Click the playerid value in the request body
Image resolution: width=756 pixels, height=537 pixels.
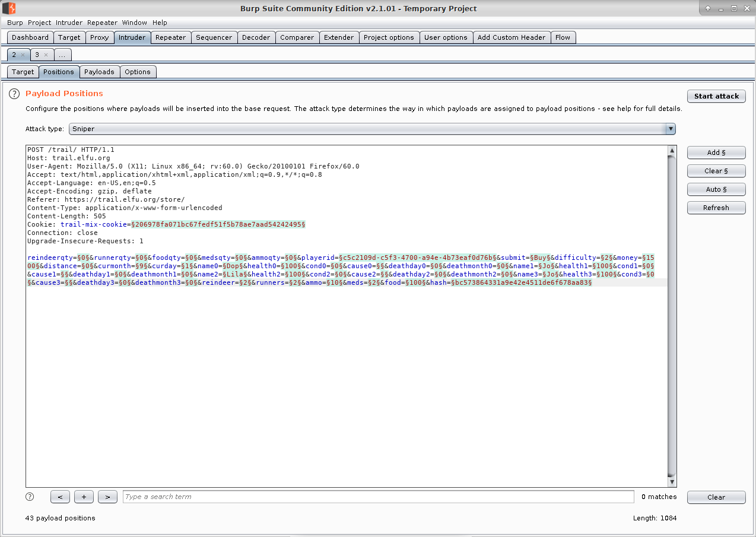point(417,258)
